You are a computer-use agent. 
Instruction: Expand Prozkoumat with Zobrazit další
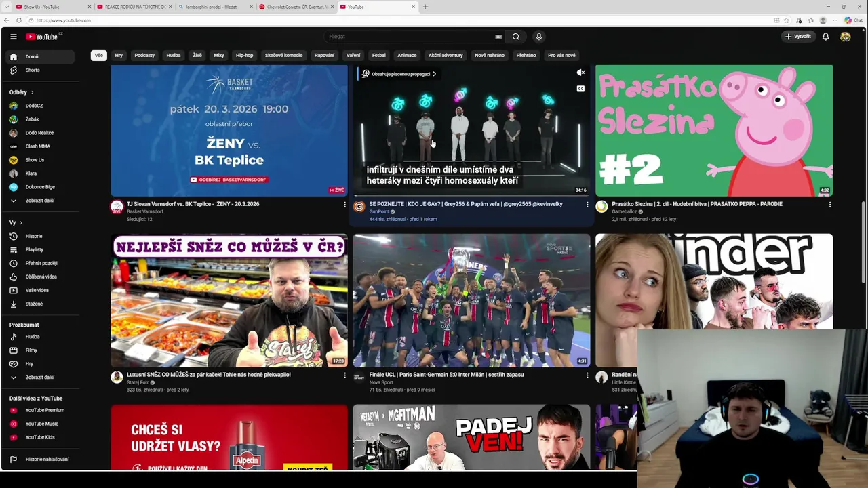click(x=41, y=378)
